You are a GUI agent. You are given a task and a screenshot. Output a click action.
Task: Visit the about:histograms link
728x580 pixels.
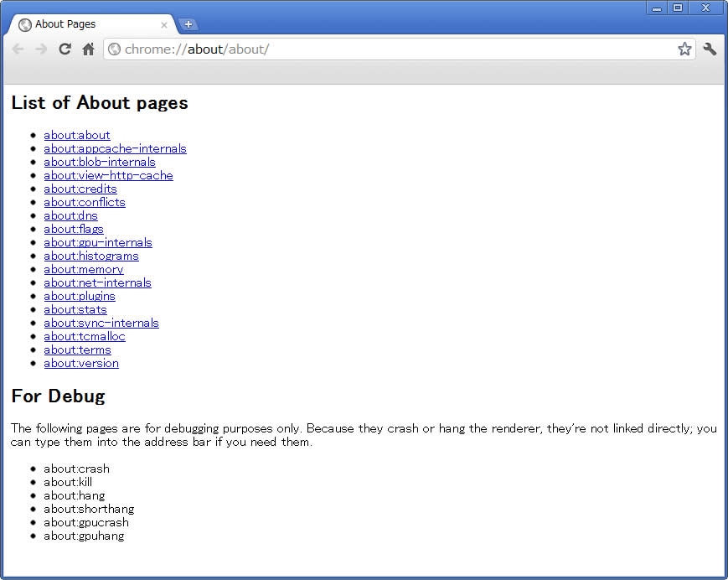[91, 256]
